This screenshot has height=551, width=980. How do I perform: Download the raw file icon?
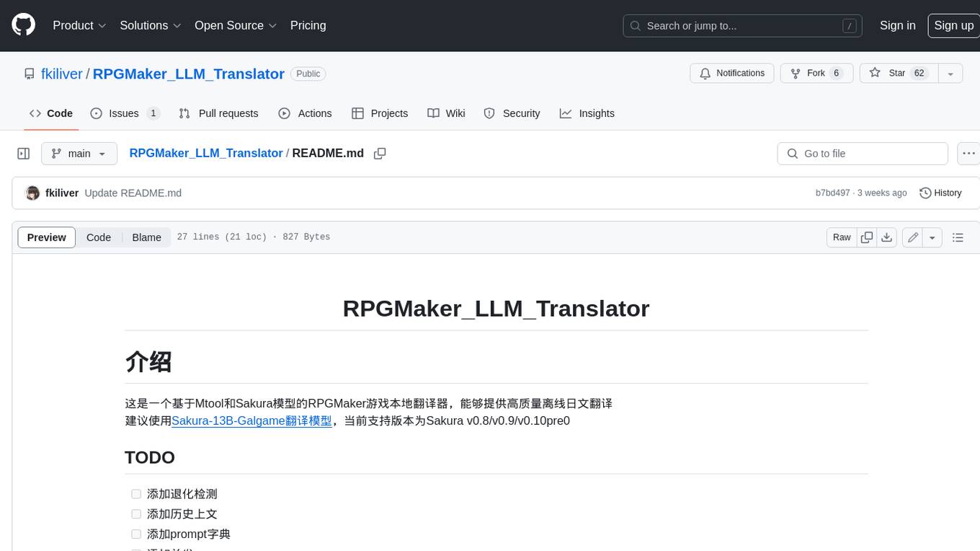tap(887, 237)
